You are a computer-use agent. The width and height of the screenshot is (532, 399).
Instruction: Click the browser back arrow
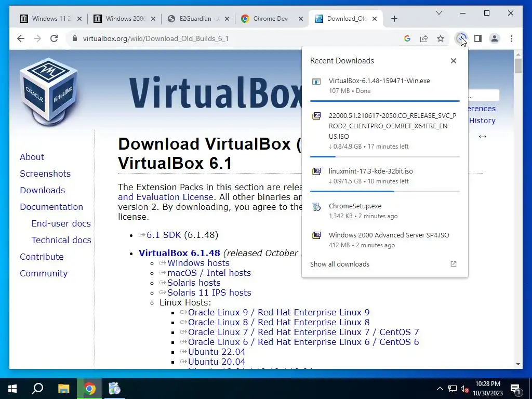21,38
